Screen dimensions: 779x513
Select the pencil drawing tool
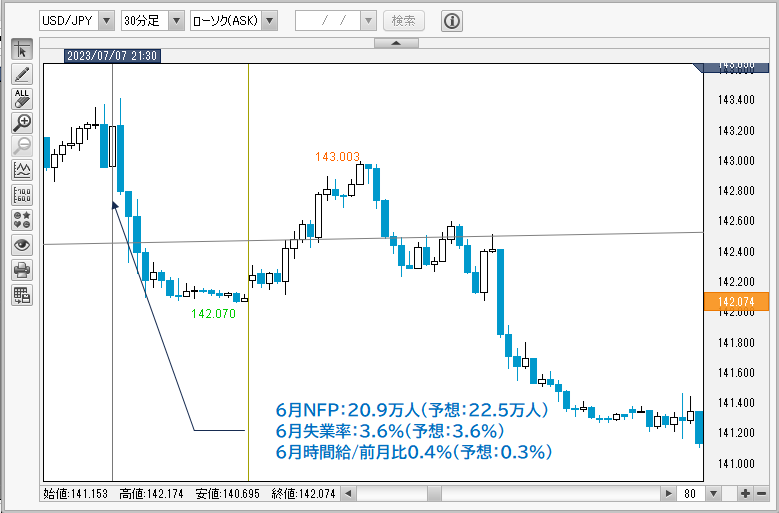pyautogui.click(x=22, y=74)
